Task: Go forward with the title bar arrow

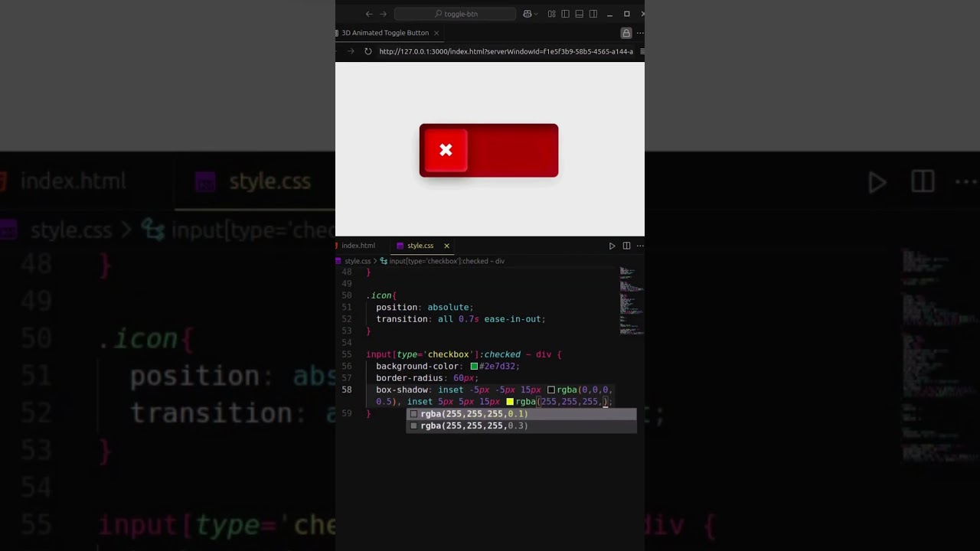Action: pyautogui.click(x=384, y=14)
